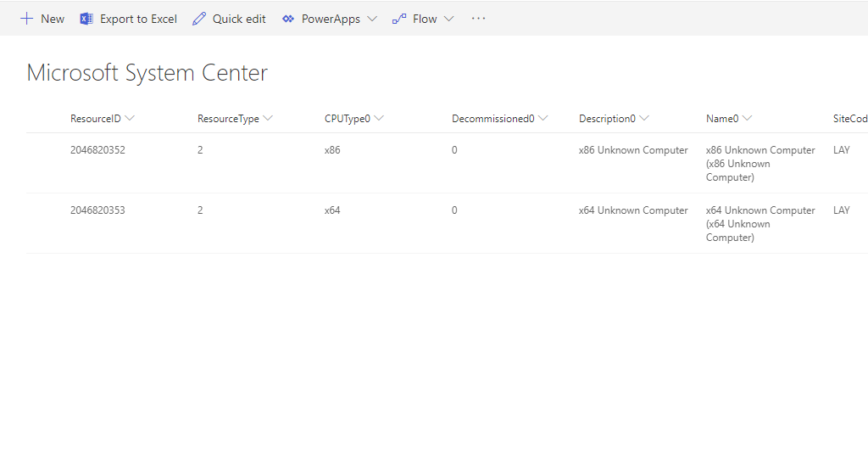
Task: Click the Quick edit pencil icon
Action: coord(199,19)
